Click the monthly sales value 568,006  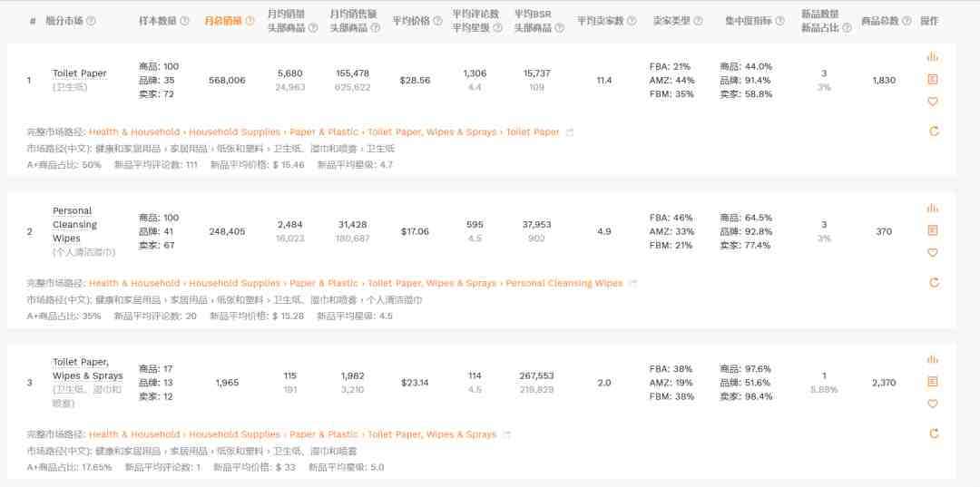click(227, 80)
